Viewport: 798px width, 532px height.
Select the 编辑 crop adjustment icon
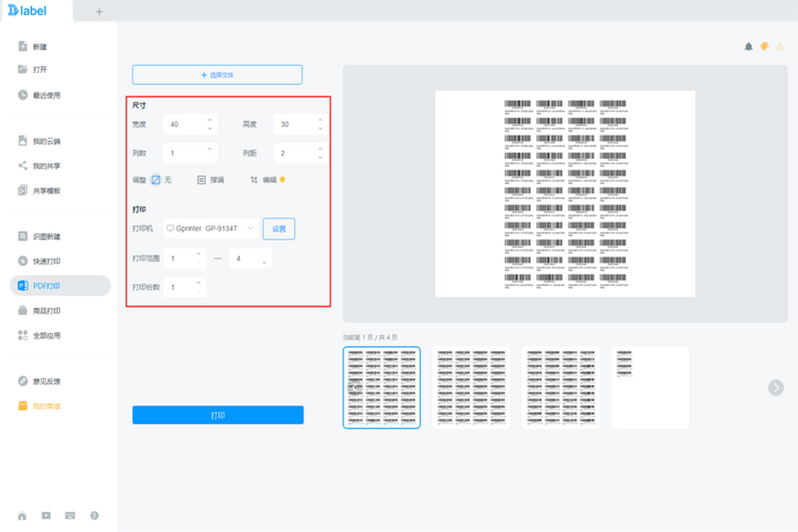pyautogui.click(x=254, y=180)
